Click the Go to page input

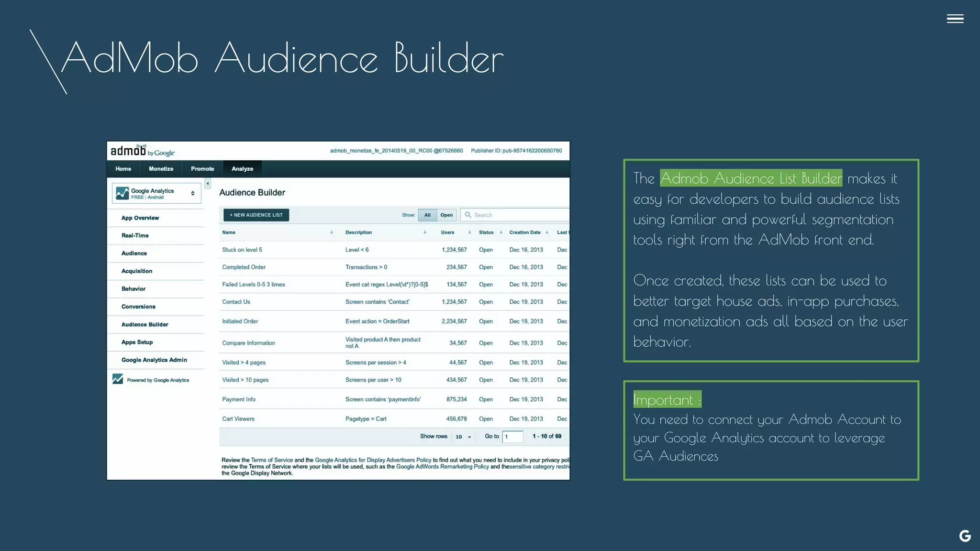tap(512, 437)
